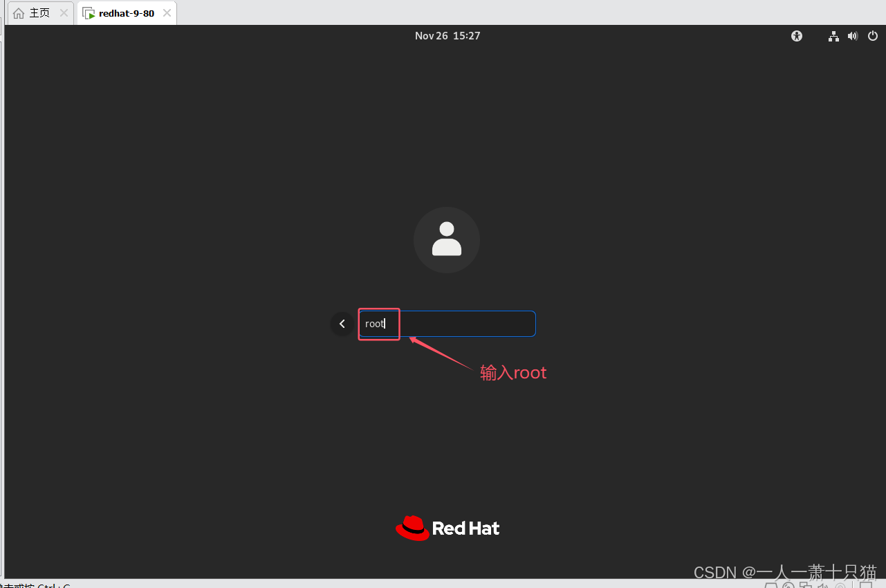Open the calendar by clicking Nov 26 15:27
This screenshot has width=886, height=588.
(x=447, y=35)
